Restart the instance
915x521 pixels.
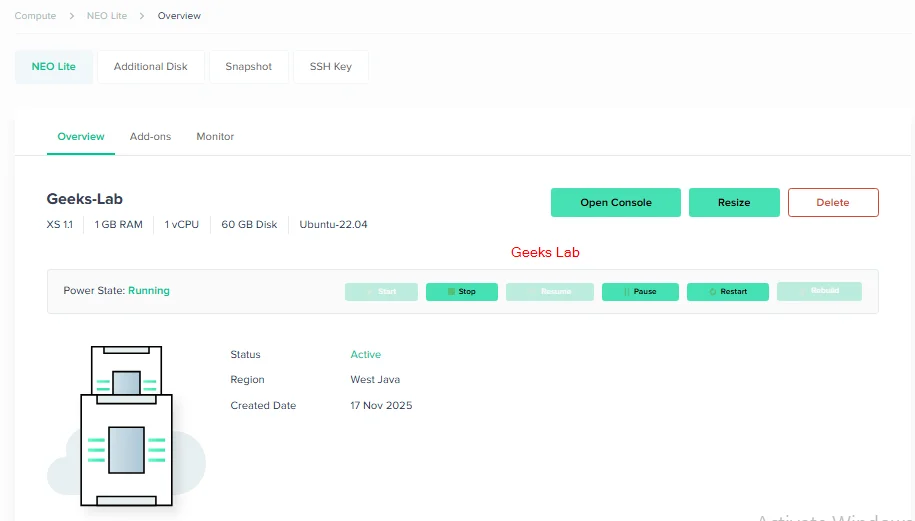tap(728, 292)
